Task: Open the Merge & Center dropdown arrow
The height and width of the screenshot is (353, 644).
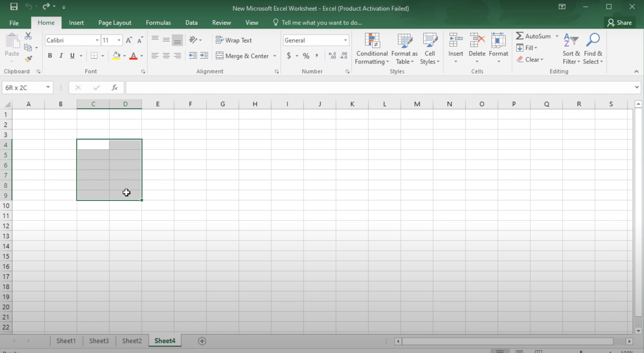Action: tap(275, 56)
